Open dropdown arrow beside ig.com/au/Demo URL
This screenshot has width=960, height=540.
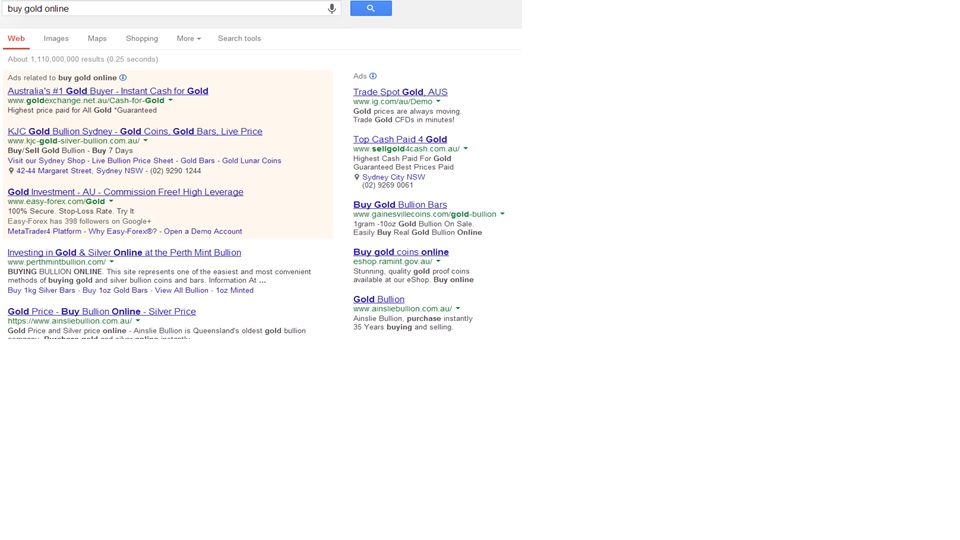438,102
